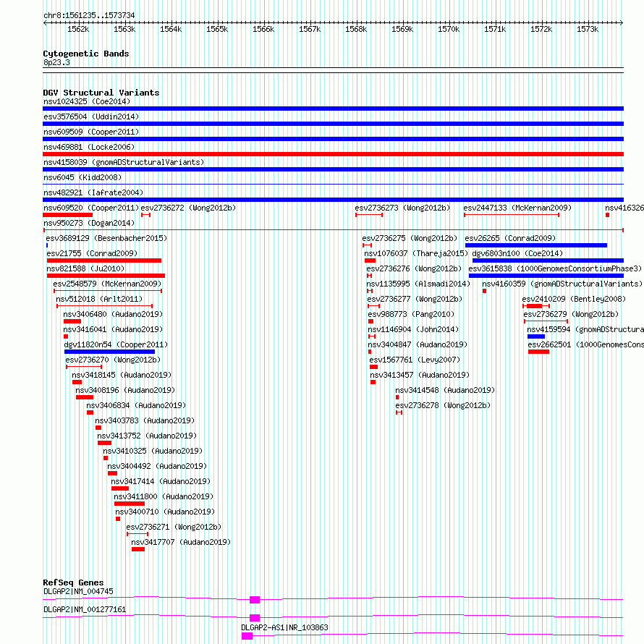Select nsv3408196 (Audano2019) label
Image resolution: width=644 pixels, height=644 pixels.
[125, 390]
